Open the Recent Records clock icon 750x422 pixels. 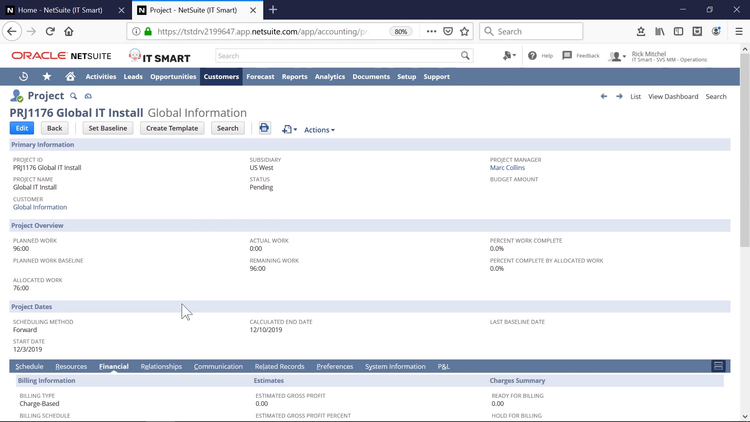tap(23, 77)
